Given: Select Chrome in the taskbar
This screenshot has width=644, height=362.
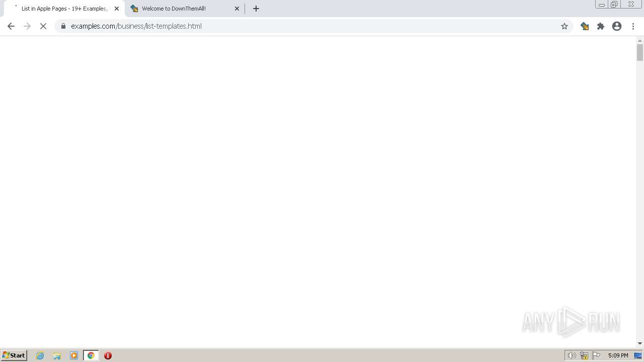Looking at the screenshot, I should pos(91,355).
